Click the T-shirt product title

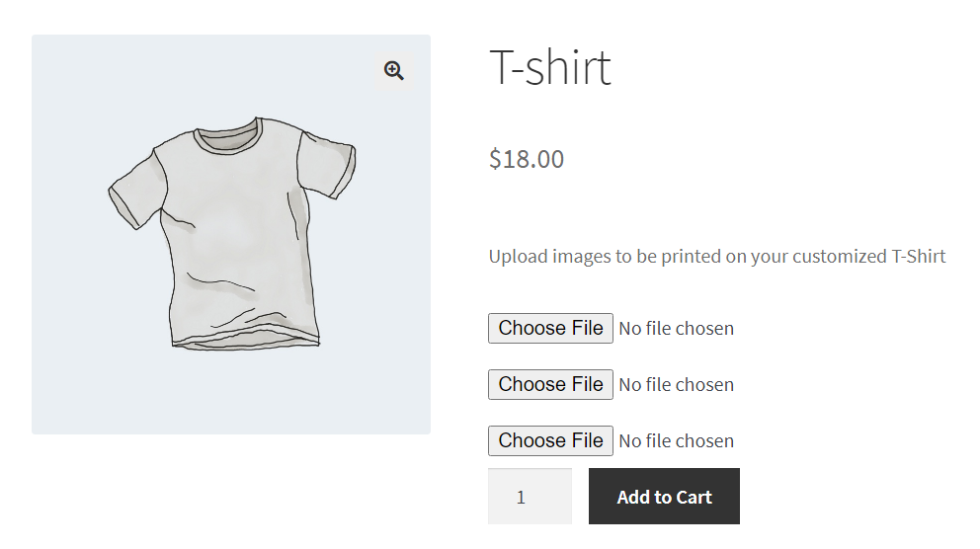tap(550, 67)
